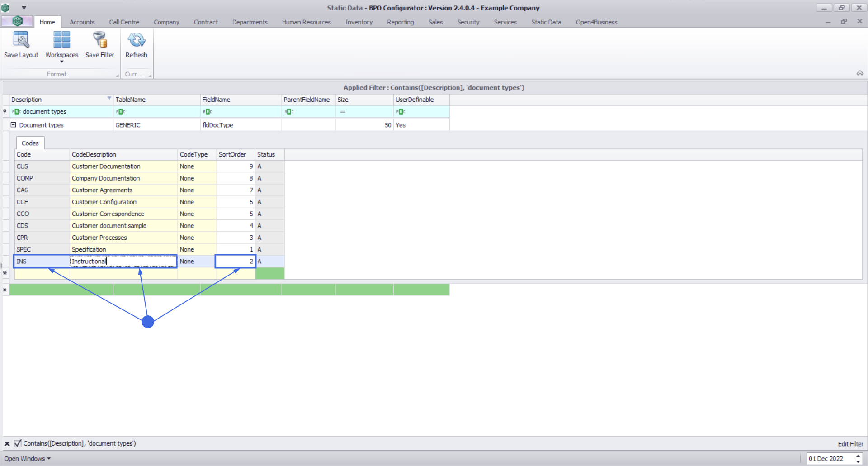Viewport: 868px width, 466px height.
Task: Open the Services tab
Action: [x=505, y=22]
